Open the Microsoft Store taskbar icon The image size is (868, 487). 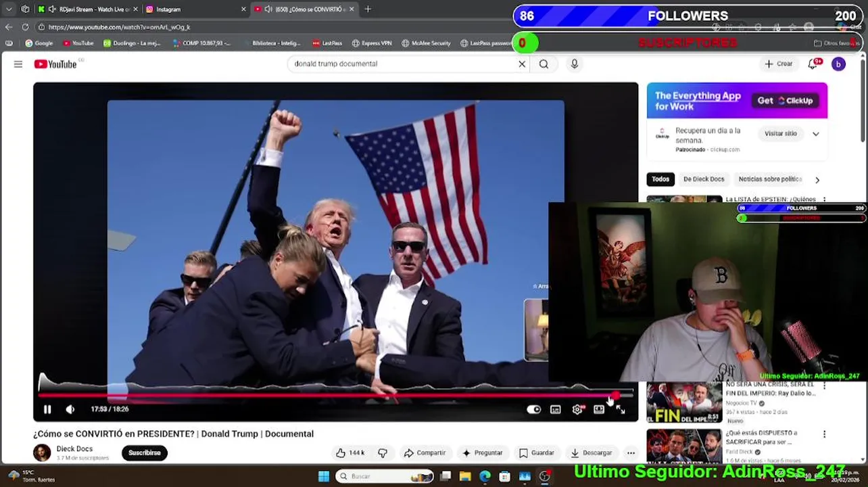tap(504, 476)
